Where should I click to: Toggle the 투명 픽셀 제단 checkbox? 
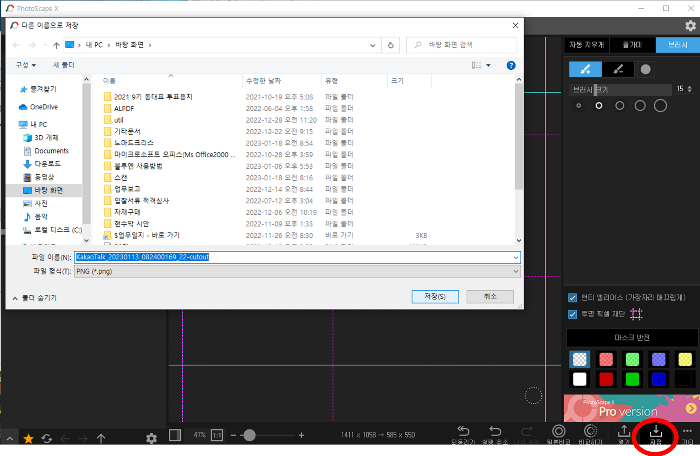pos(572,314)
